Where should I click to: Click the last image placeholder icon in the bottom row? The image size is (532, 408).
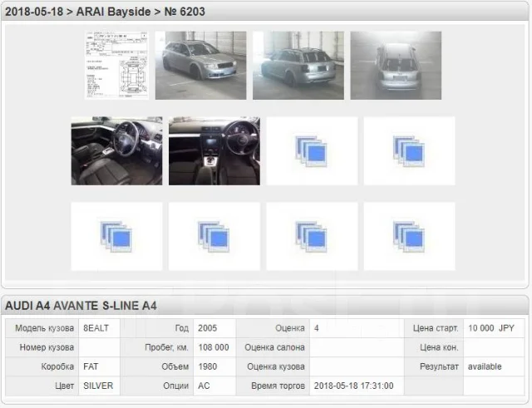(409, 237)
